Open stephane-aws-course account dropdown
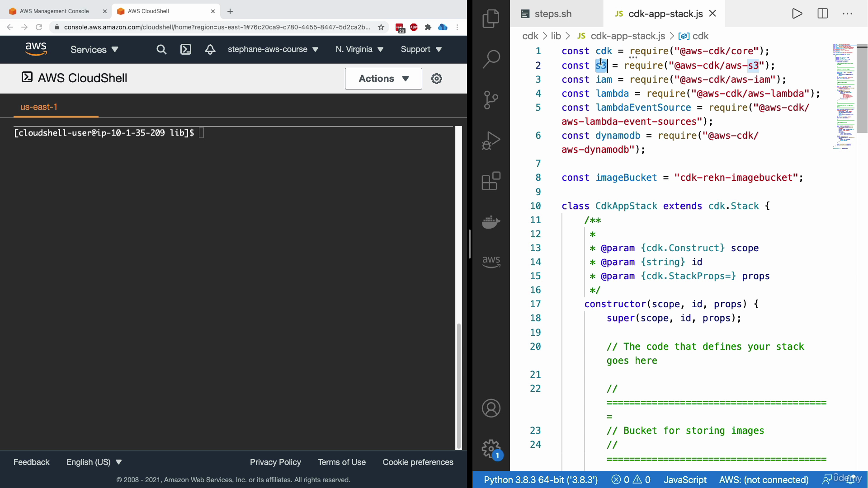868x488 pixels. click(x=273, y=49)
